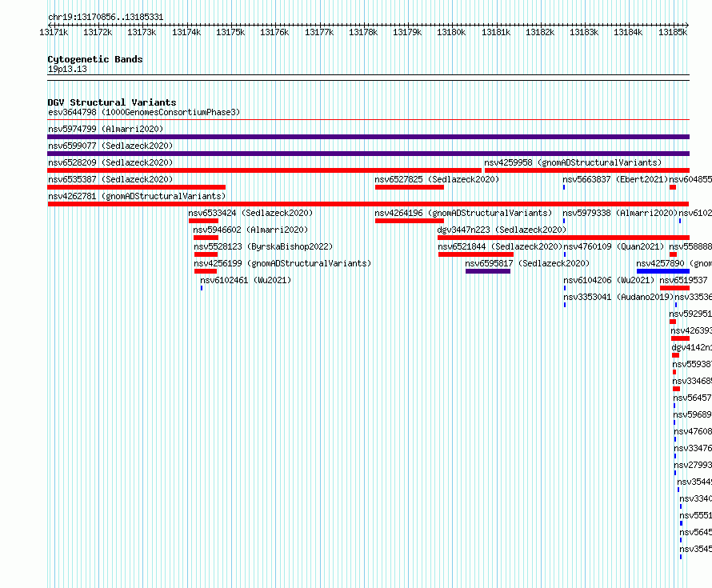Viewport: 712px width, 588px height.
Task: Open variant nsv6528209 (Sedlazeck2020) label
Action: tap(110, 162)
